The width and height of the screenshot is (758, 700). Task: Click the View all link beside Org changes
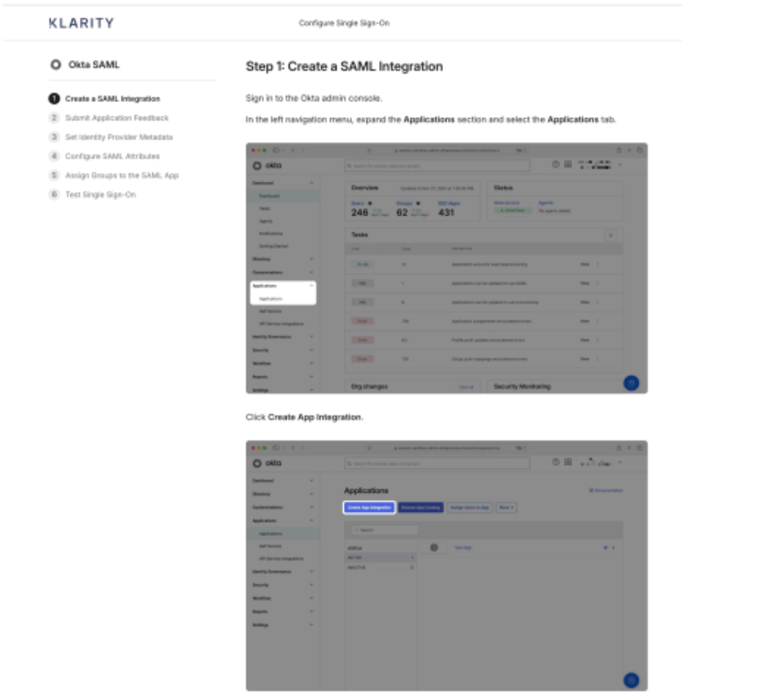pos(466,387)
